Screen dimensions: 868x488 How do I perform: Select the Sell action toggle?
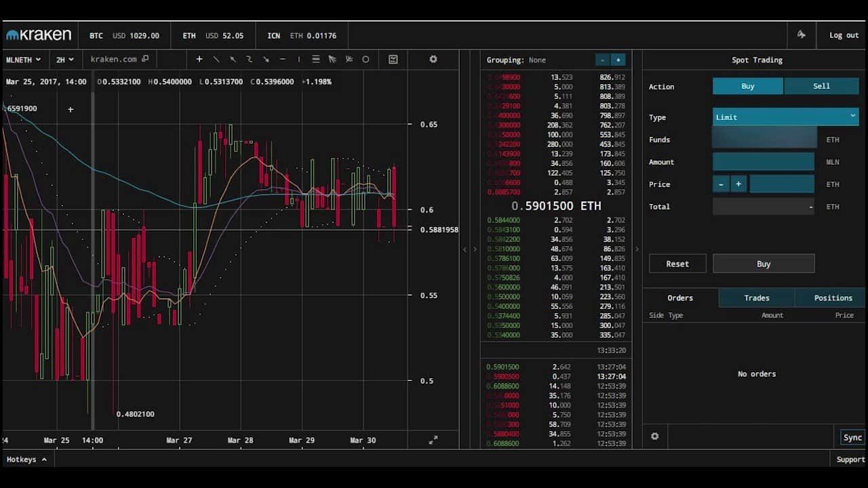pos(821,86)
